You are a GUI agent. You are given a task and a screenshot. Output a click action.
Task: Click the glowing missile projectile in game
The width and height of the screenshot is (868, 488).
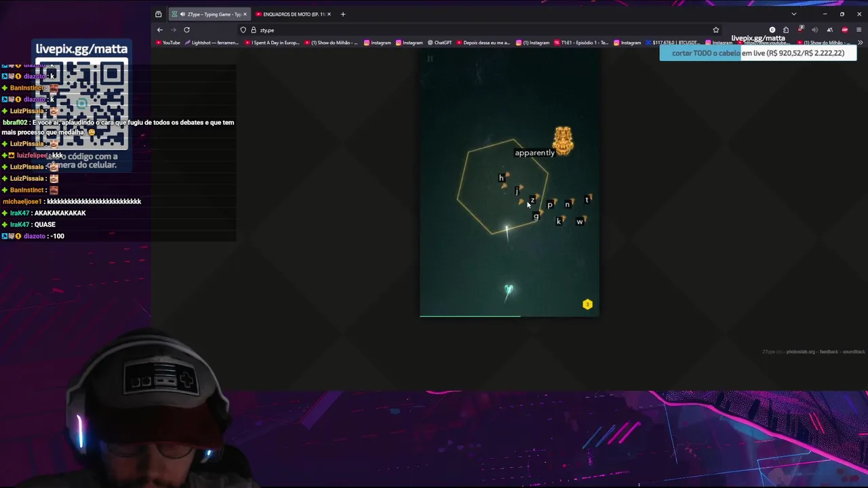507,232
